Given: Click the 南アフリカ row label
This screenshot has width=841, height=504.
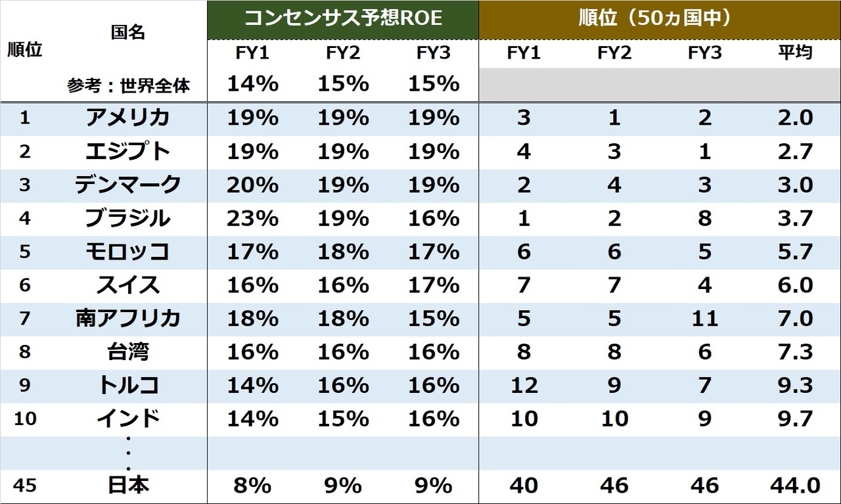Looking at the screenshot, I should [x=127, y=319].
